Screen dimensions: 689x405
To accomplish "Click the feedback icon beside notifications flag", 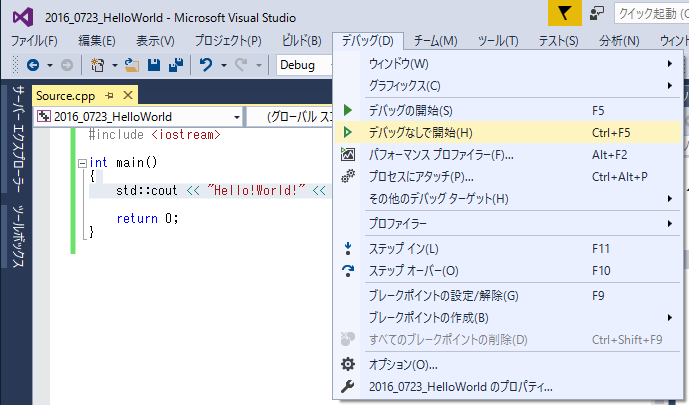I will point(597,14).
